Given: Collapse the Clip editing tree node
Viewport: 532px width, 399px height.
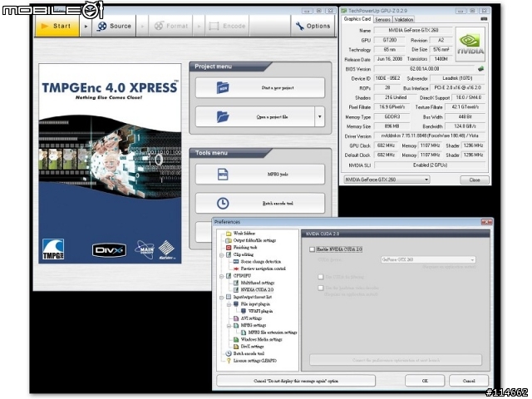Looking at the screenshot, I should [x=222, y=255].
